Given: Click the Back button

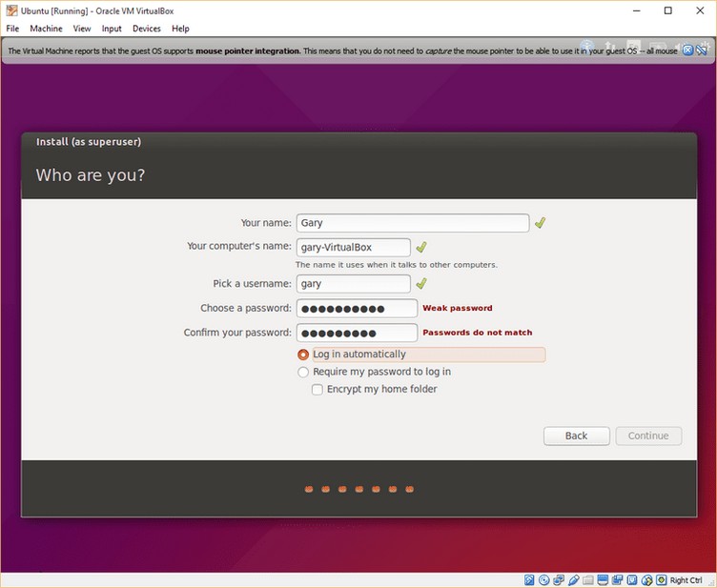Looking at the screenshot, I should point(576,436).
